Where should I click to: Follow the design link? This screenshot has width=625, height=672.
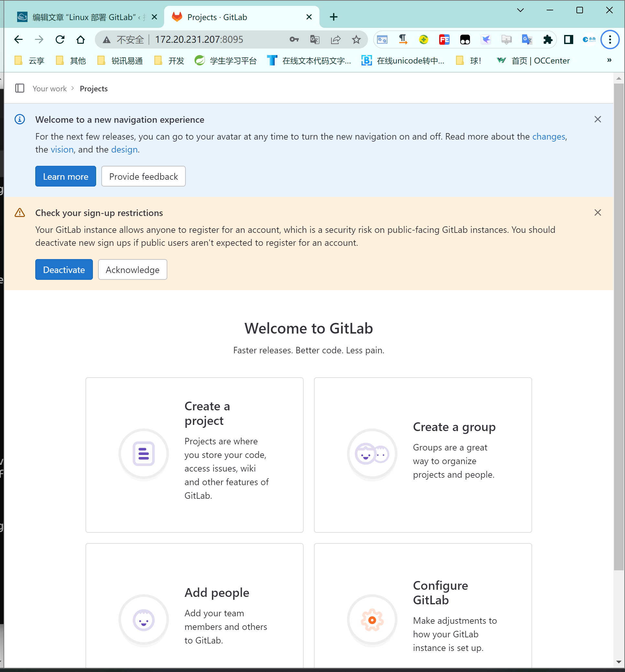click(x=124, y=149)
